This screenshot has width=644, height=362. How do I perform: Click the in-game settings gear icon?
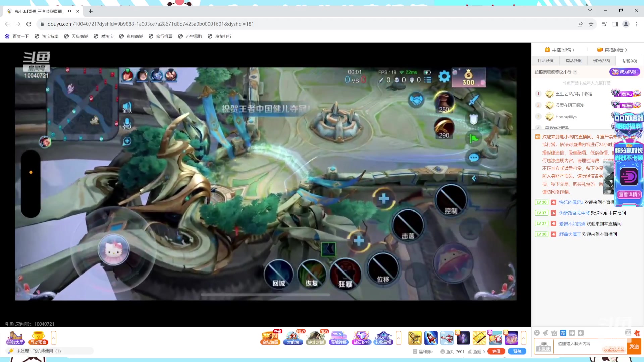click(444, 77)
